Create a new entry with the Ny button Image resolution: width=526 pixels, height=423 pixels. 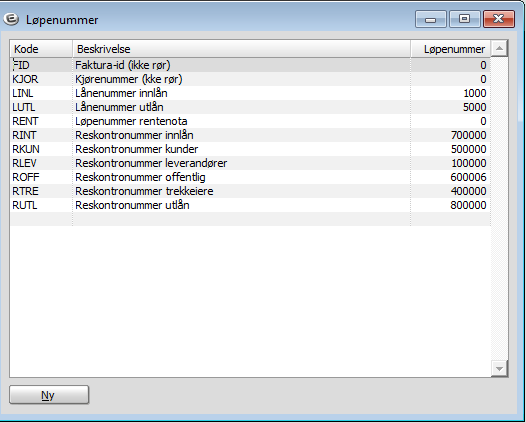(49, 395)
